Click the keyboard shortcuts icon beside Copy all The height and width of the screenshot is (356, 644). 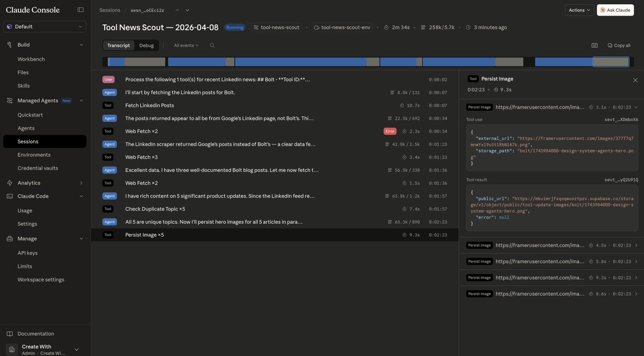pos(595,46)
